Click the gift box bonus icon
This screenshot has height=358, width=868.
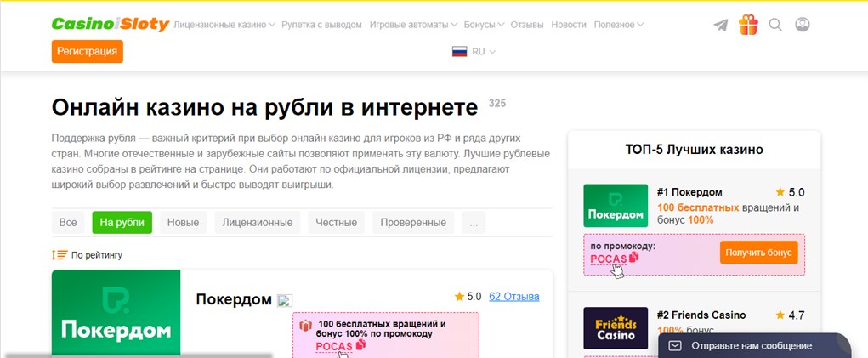(748, 25)
